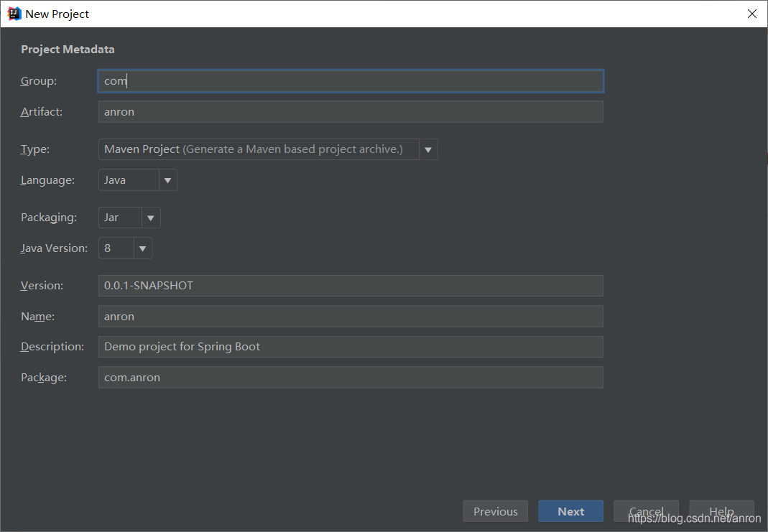Cancel the new project wizard
768x532 pixels.
(646, 511)
